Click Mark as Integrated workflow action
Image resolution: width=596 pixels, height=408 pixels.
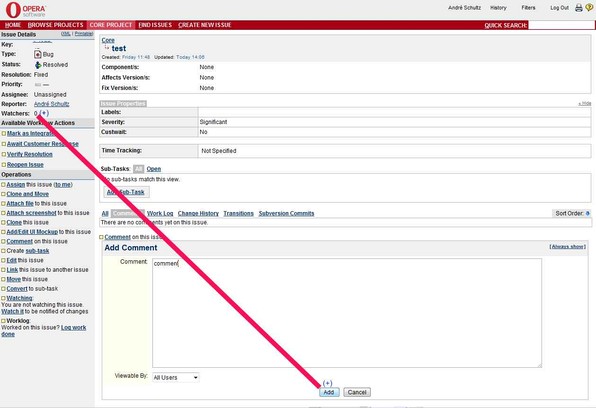point(31,133)
